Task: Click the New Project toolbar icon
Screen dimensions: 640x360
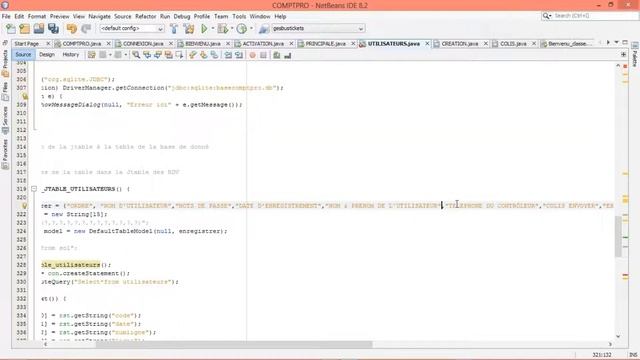Action: (x=24, y=29)
